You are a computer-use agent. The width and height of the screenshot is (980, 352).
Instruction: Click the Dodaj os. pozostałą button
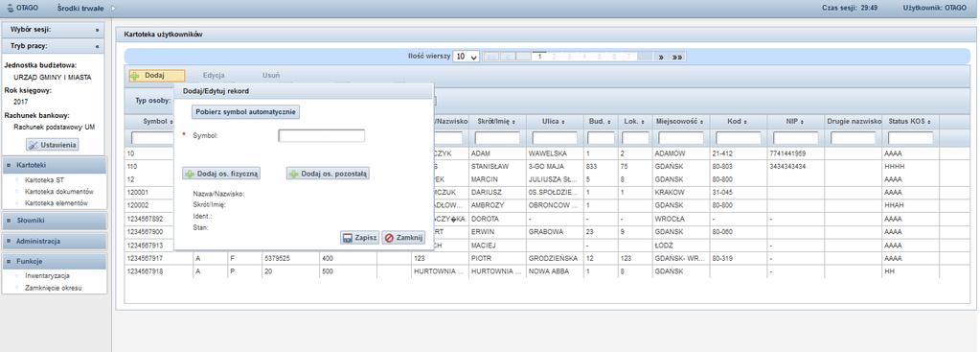pyautogui.click(x=329, y=174)
